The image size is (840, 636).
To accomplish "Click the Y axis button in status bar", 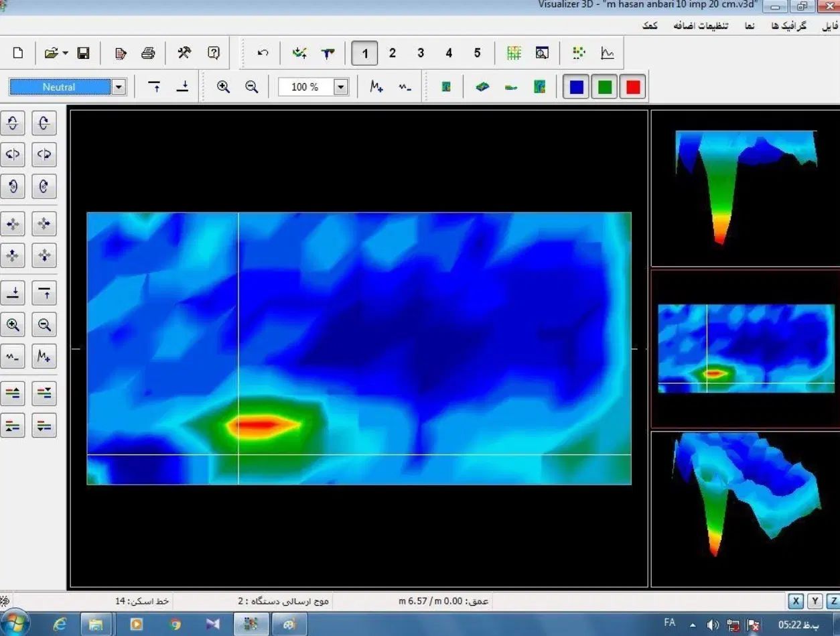I will (815, 601).
